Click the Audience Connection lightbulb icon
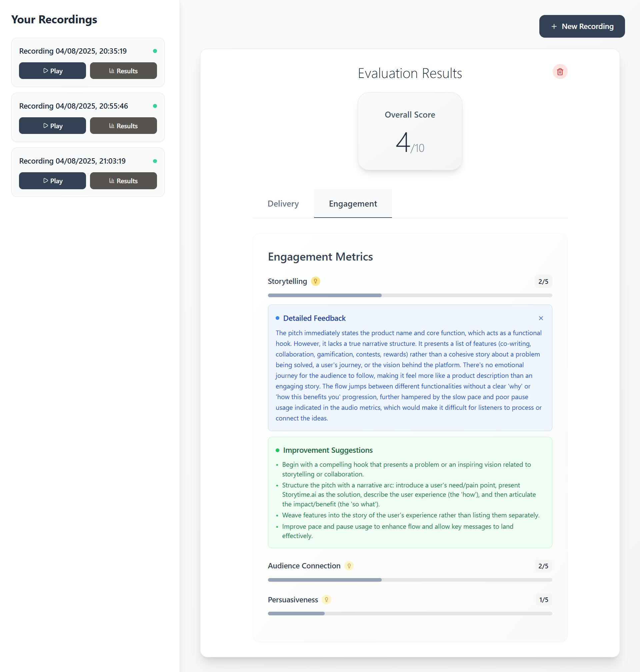Viewport: 640px width, 672px height. pyautogui.click(x=349, y=566)
